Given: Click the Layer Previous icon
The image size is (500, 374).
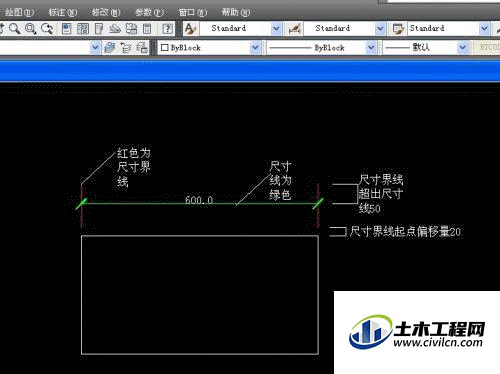Looking at the screenshot, I should pyautogui.click(x=126, y=48).
